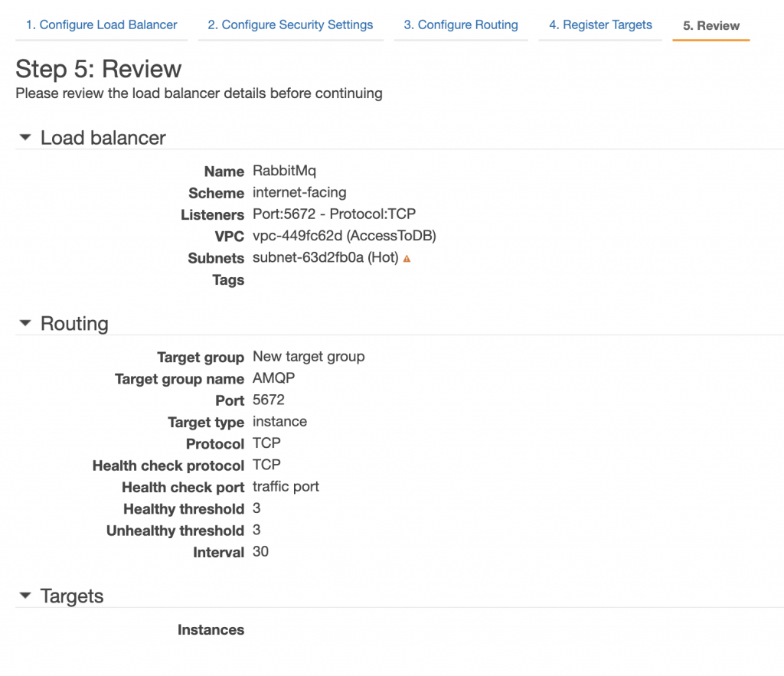784x676 pixels.
Task: Click the load balancer name RabbitMq
Action: point(284,171)
